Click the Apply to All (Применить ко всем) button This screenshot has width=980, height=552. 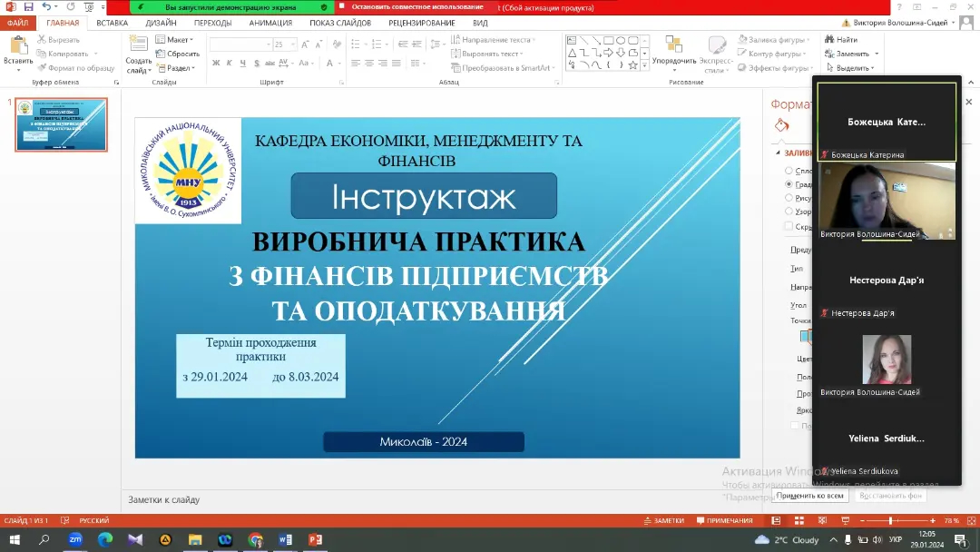[810, 496]
